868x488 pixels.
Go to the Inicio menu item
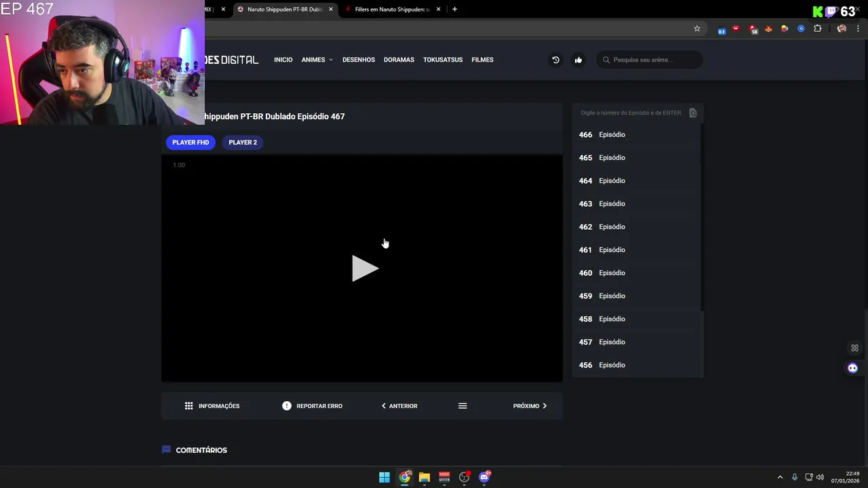(x=283, y=60)
